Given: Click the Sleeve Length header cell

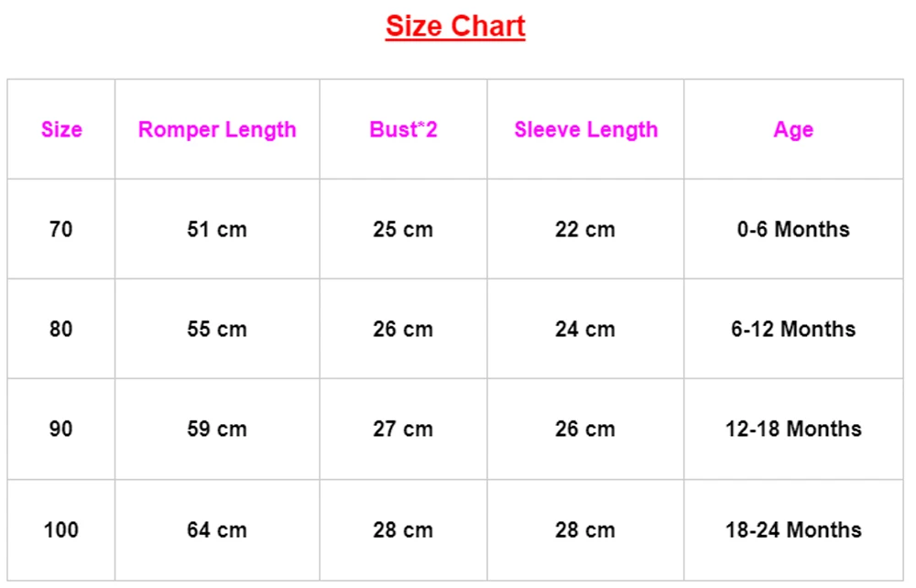Looking at the screenshot, I should click(x=585, y=129).
